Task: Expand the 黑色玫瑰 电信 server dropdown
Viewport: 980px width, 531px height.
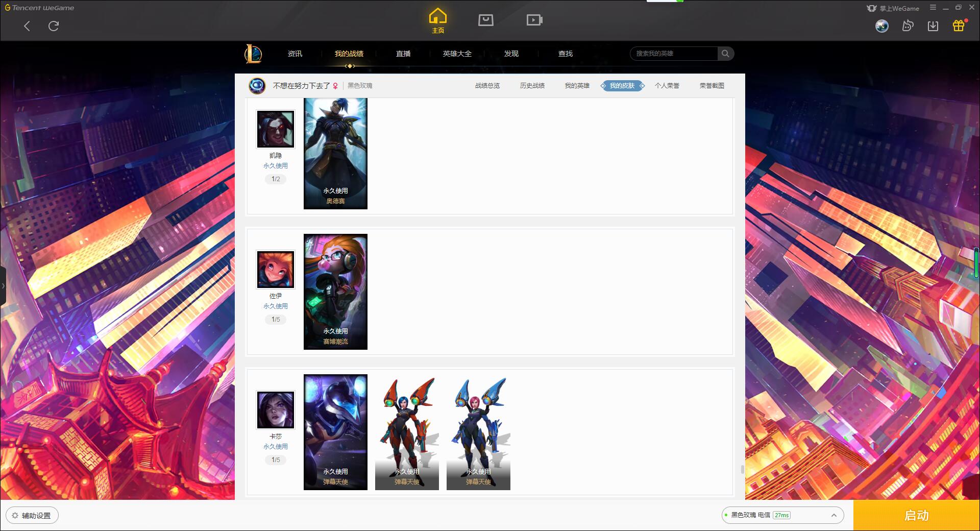Action: point(782,515)
